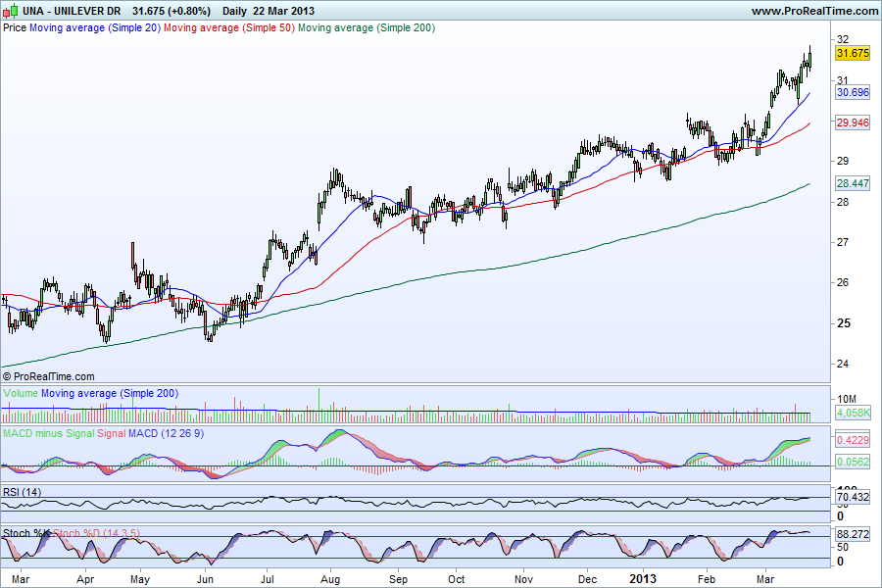Select the MACD (12 26 9) label
The width and height of the screenshot is (882, 588).
[x=167, y=434]
